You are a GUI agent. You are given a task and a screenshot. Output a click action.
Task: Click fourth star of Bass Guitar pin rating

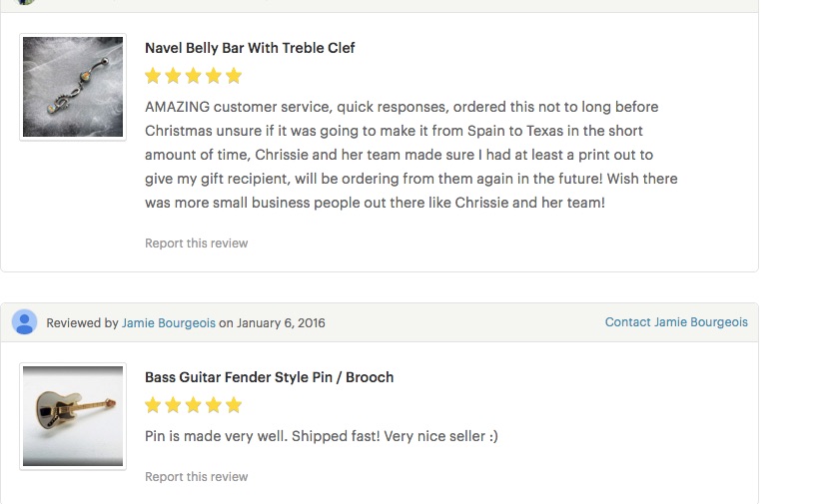click(214, 405)
